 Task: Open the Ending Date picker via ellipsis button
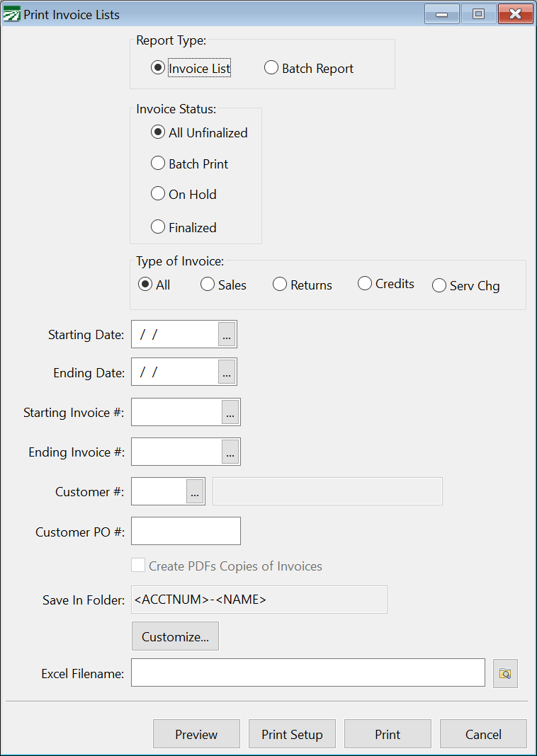[x=227, y=372]
